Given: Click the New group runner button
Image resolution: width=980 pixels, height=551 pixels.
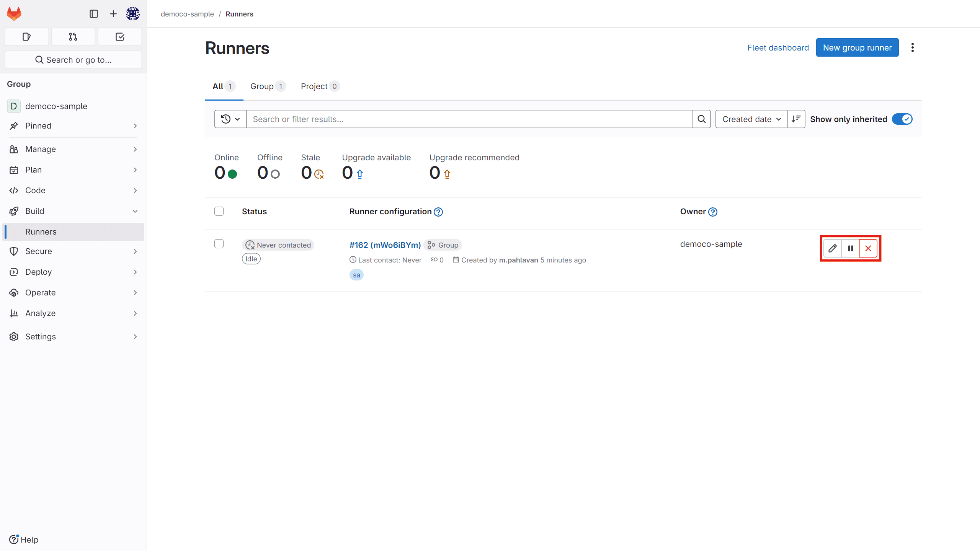Looking at the screenshot, I should pyautogui.click(x=857, y=47).
